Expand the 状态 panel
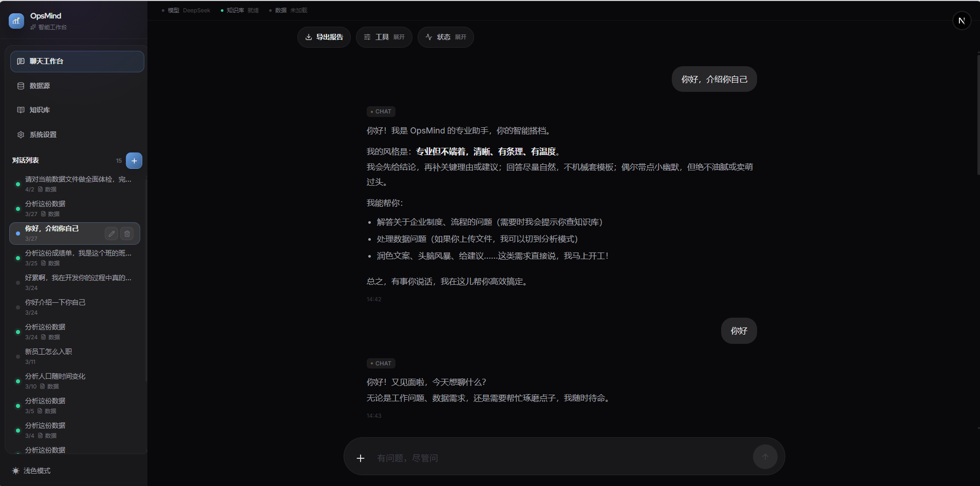Viewport: 980px width, 486px height. pyautogui.click(x=445, y=36)
